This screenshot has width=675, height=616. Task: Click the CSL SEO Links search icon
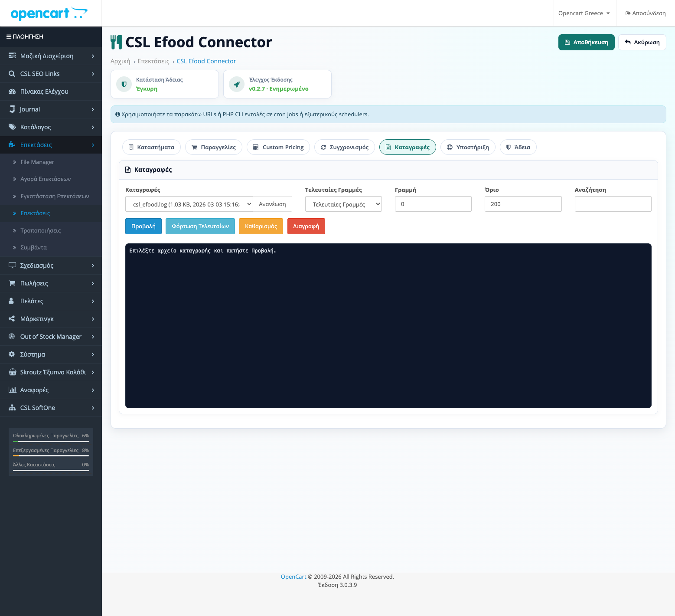[12, 74]
